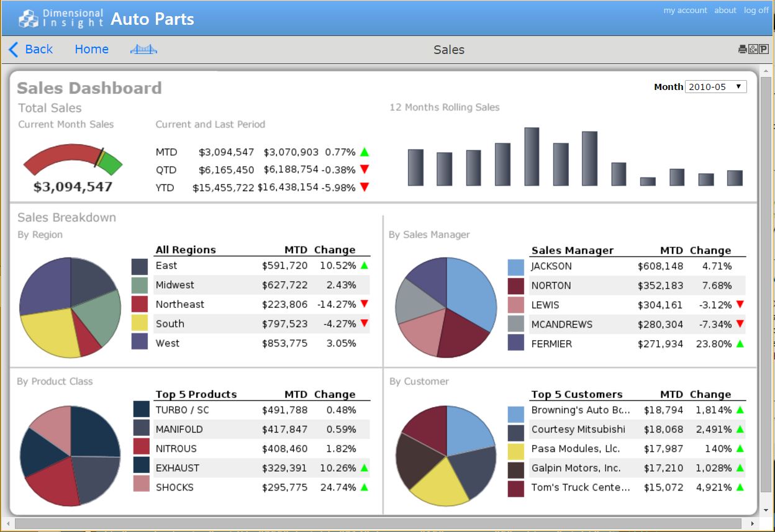Click the bridge icon next to Home
Image resolution: width=775 pixels, height=532 pixels.
(x=143, y=50)
